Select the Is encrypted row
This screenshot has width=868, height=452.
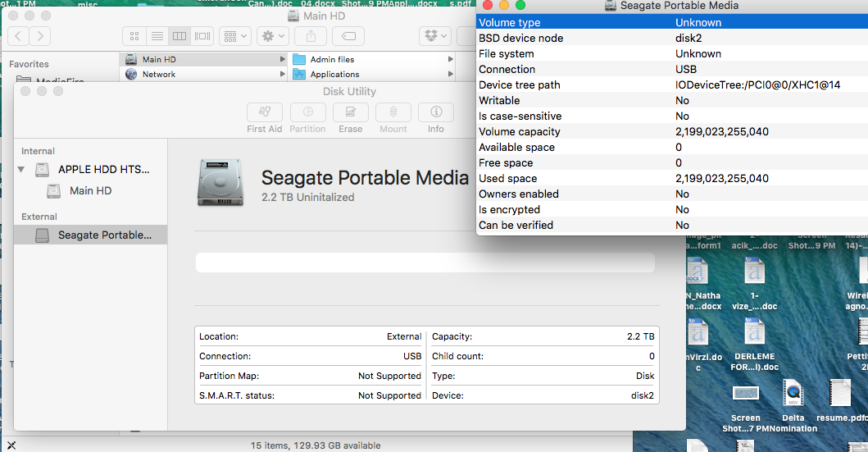point(672,209)
